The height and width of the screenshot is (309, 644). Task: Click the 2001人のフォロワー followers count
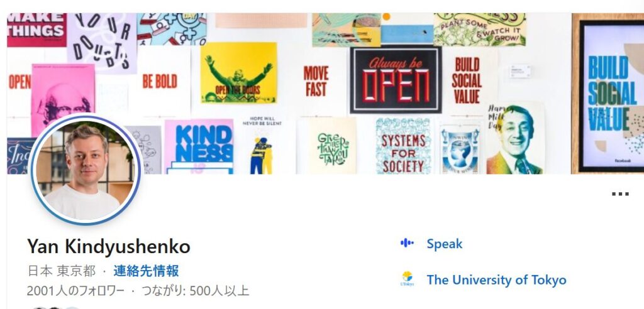point(75,291)
